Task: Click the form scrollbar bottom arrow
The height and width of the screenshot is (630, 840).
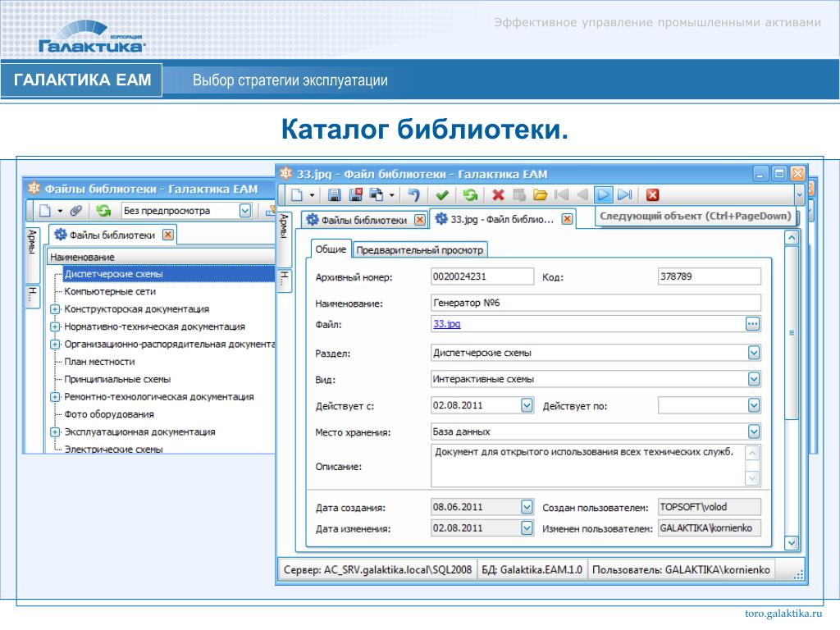Action: point(792,543)
